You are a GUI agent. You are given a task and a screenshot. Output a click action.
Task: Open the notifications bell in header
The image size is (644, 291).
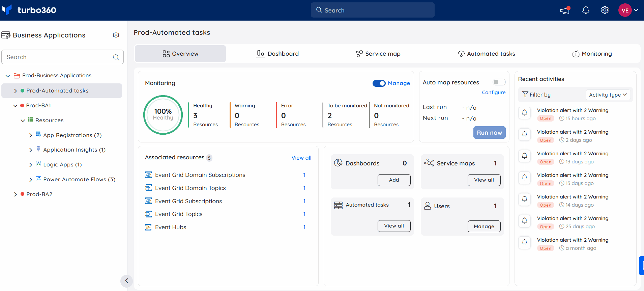click(x=586, y=10)
